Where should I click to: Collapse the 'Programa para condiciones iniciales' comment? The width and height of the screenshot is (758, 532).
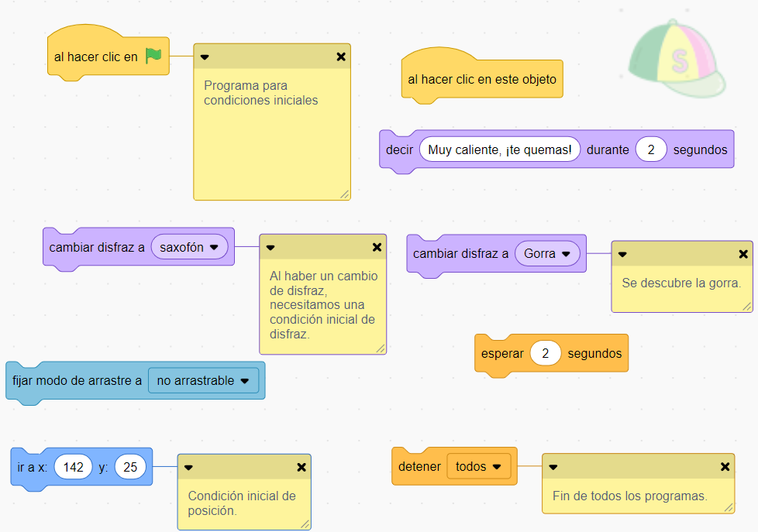click(x=205, y=57)
